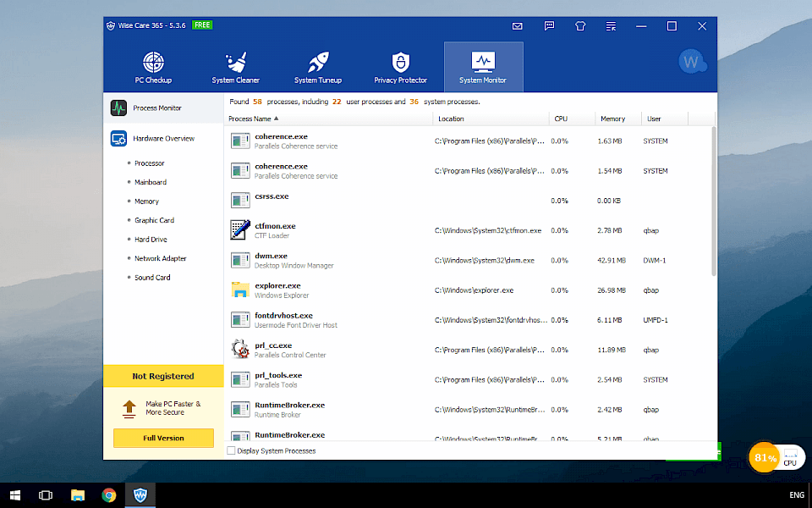The height and width of the screenshot is (508, 812).
Task: Open the System Cleaner tab
Action: coord(236,67)
